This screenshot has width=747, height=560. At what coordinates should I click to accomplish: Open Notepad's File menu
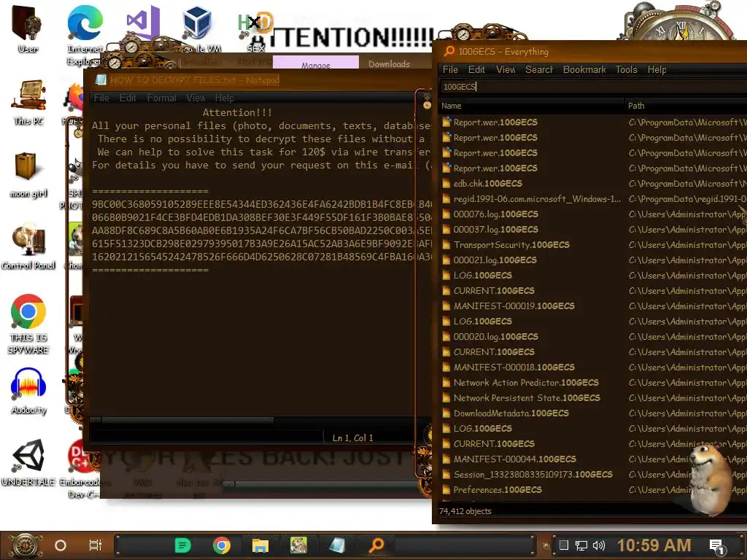(x=101, y=98)
